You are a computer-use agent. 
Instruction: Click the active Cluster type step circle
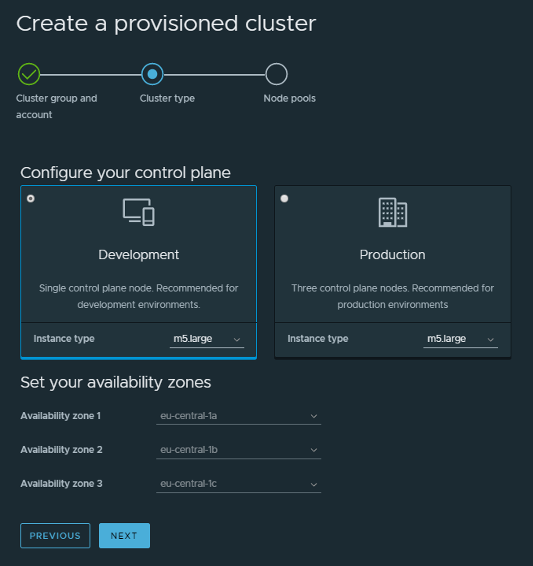point(152,74)
